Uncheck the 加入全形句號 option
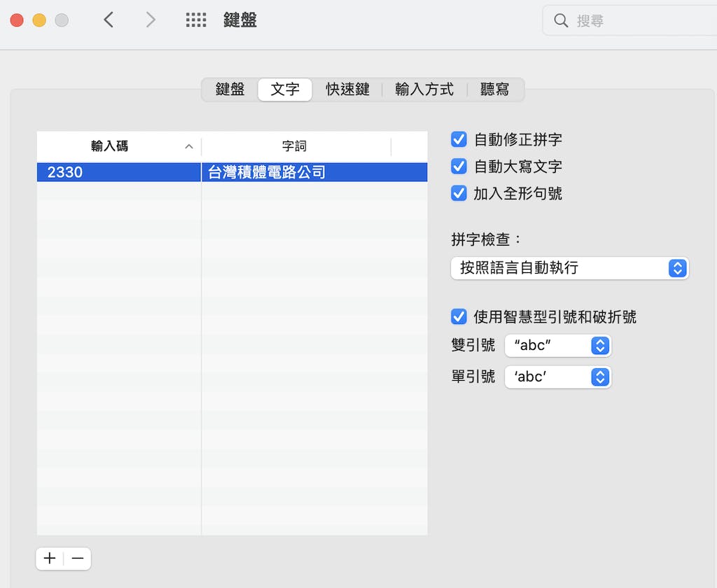This screenshot has width=717, height=588. pyautogui.click(x=459, y=193)
